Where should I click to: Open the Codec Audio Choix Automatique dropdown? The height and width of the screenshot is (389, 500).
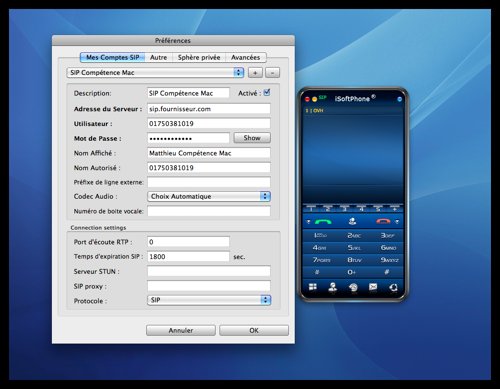tap(209, 196)
